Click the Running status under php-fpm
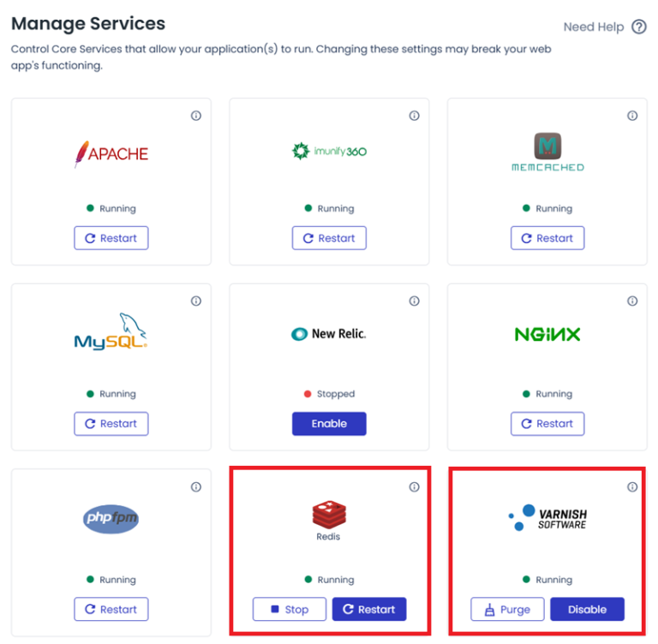Image resolution: width=658 pixels, height=644 pixels. [111, 580]
